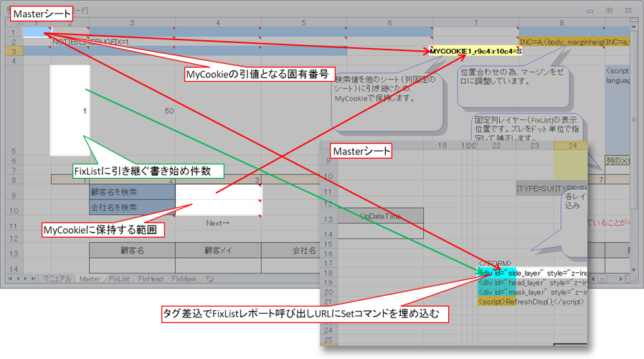644x359 pixels.
Task: Click the Next→ link cell
Action: (x=218, y=223)
